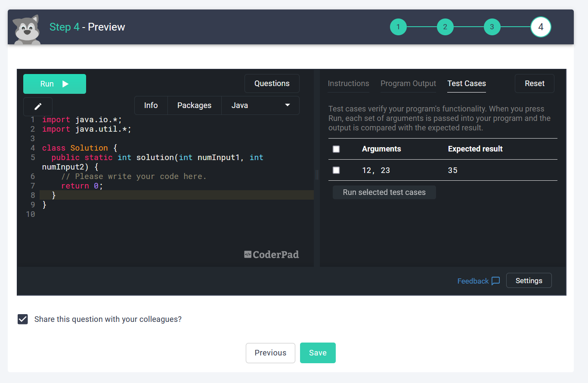Go to step 2 circle
The width and height of the screenshot is (588, 383).
445,27
